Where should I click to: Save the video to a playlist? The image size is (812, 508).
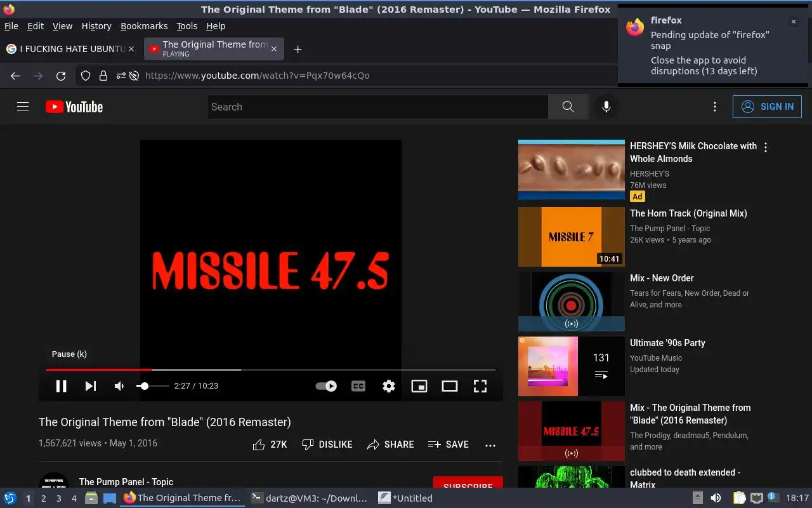[449, 444]
